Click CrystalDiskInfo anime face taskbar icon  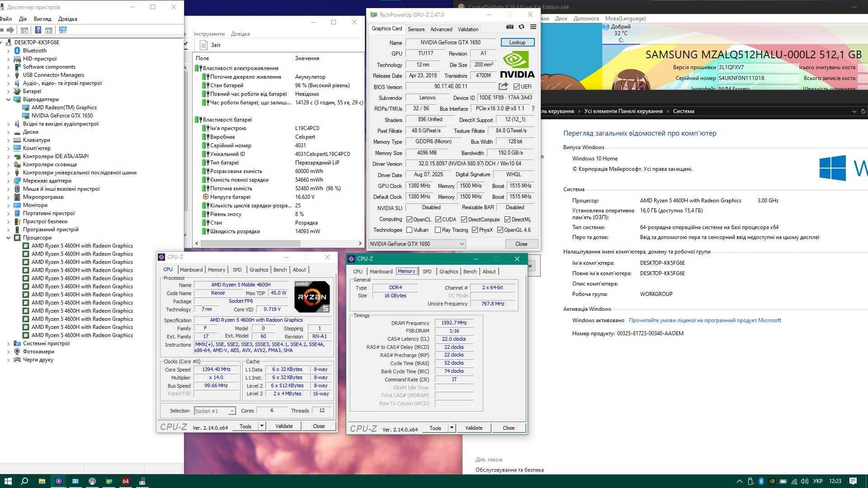(92, 481)
